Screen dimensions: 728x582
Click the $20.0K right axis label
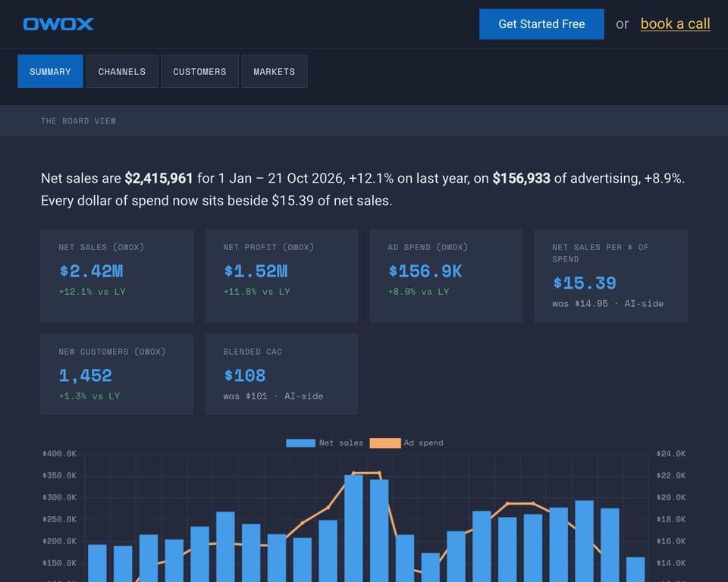click(671, 497)
